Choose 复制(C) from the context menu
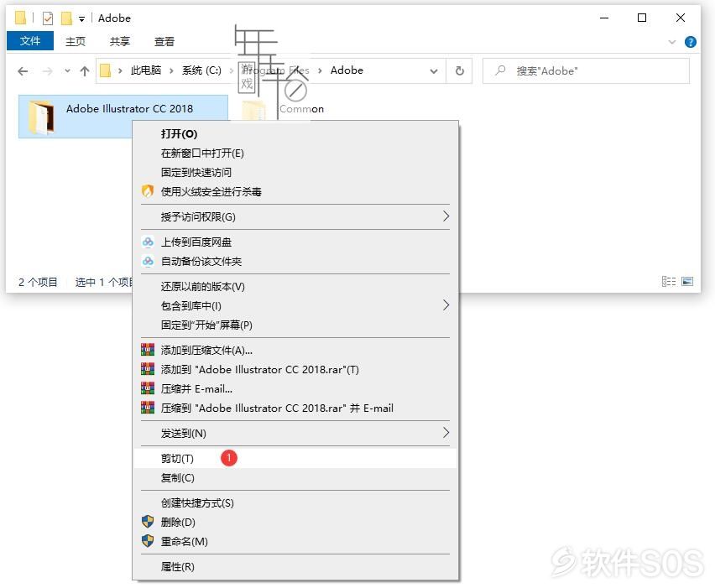 pyautogui.click(x=295, y=477)
